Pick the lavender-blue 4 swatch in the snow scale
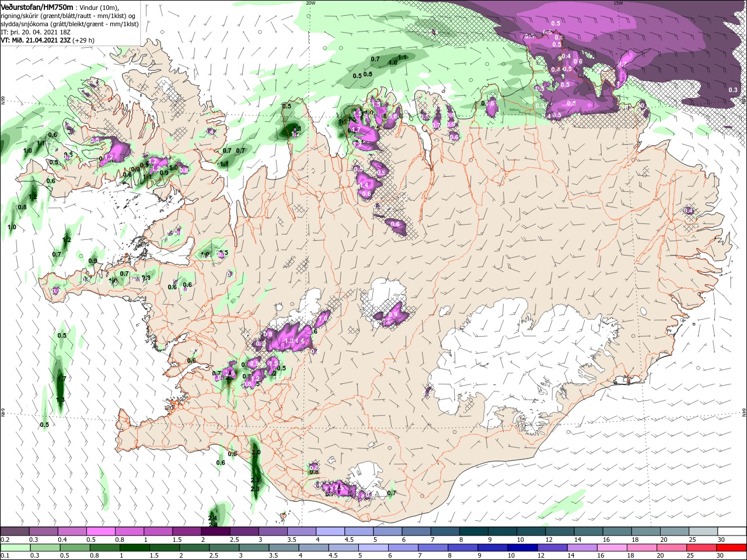 330,531
